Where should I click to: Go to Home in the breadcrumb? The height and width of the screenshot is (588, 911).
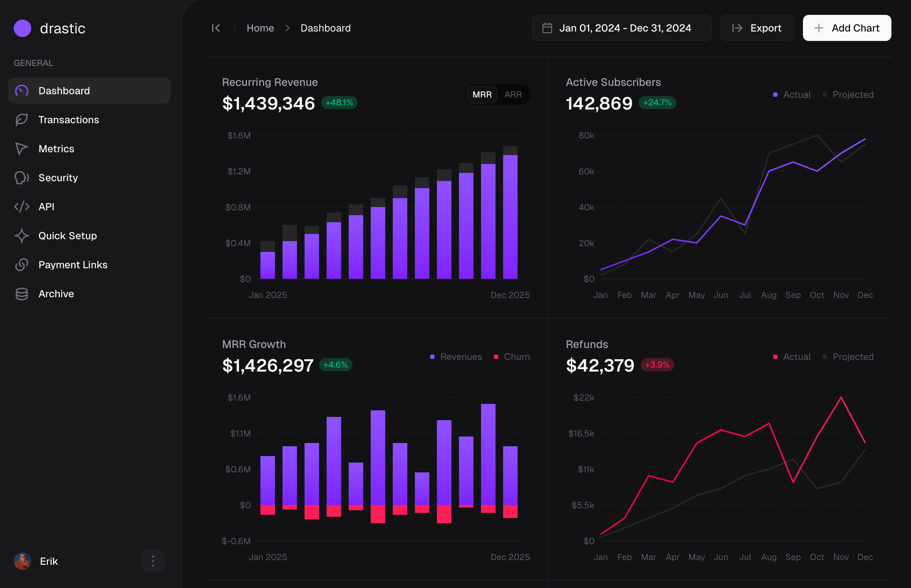click(x=260, y=28)
